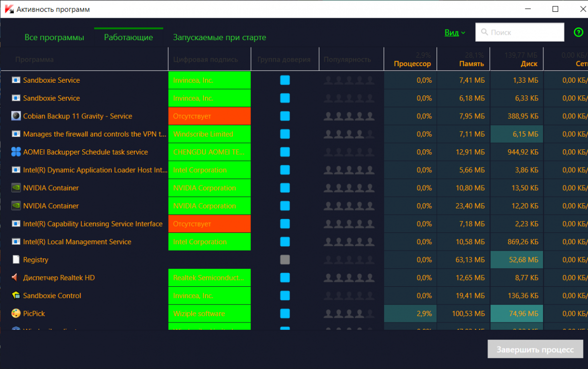The image size is (588, 369).
Task: Sort by the Процессор column header
Action: click(412, 64)
